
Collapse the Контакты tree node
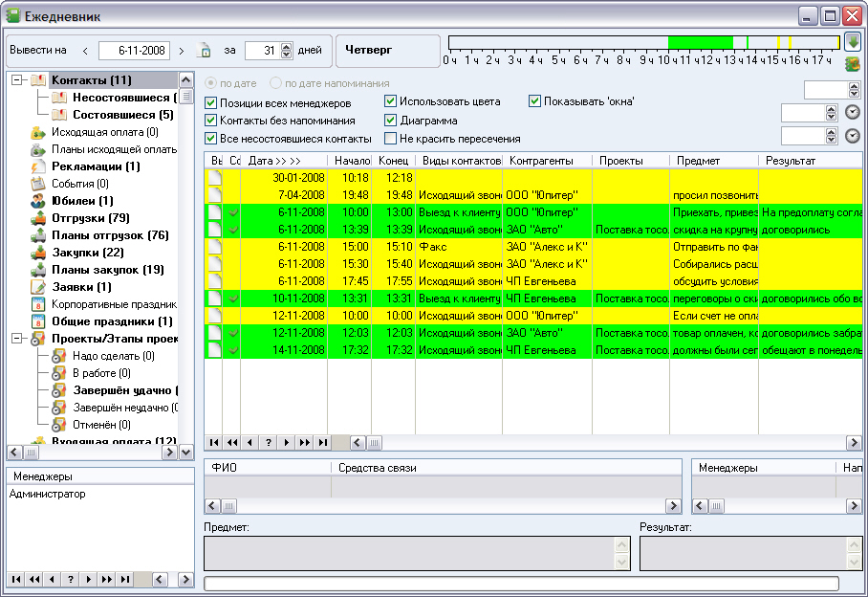tap(17, 80)
